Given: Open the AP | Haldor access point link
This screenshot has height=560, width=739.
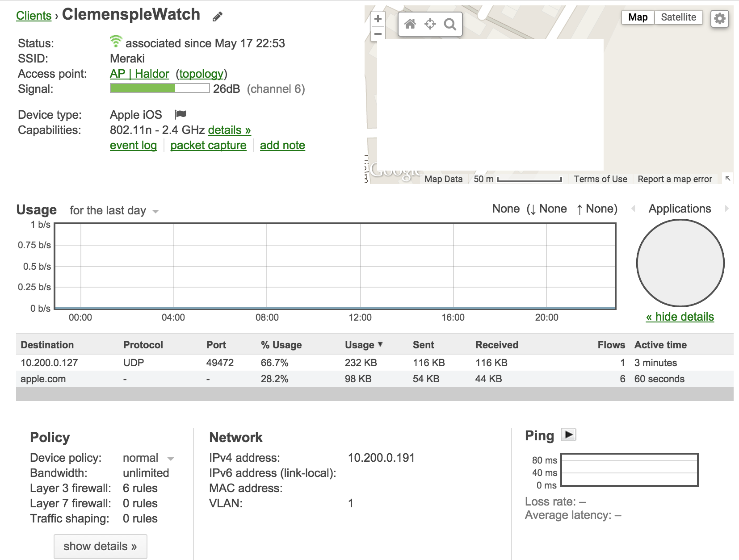Looking at the screenshot, I should [x=139, y=74].
